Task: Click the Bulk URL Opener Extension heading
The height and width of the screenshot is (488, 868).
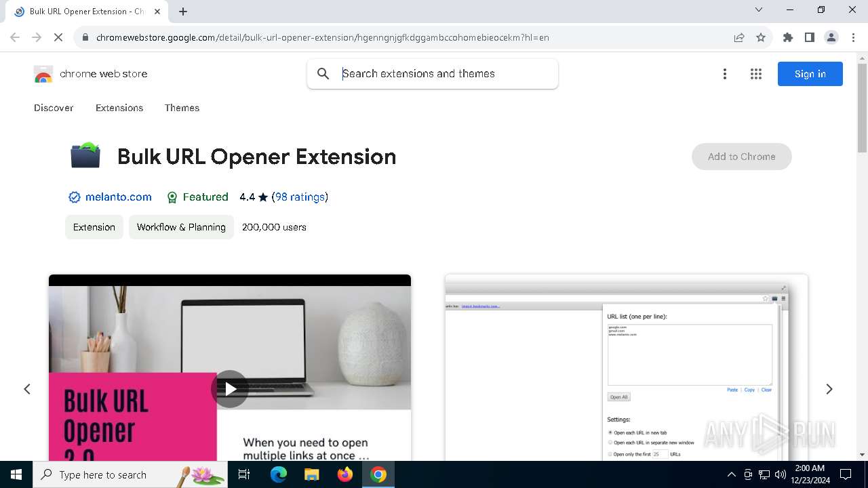Action: click(256, 157)
